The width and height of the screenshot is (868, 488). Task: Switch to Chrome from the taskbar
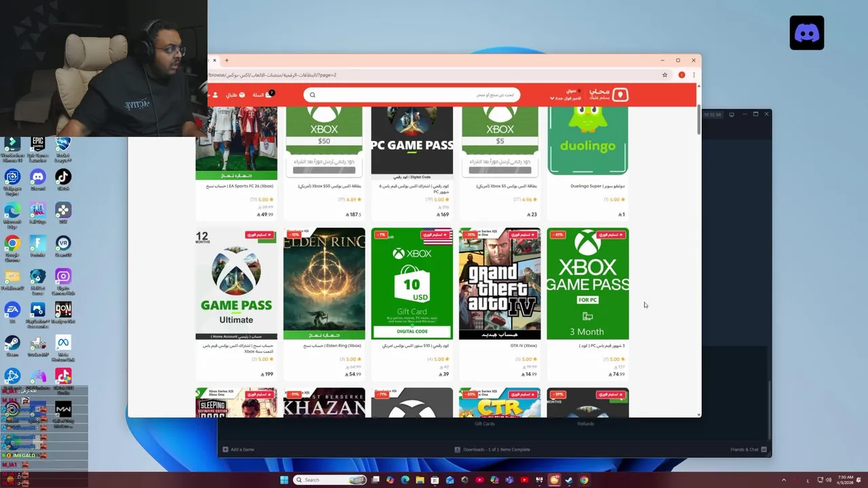click(584, 480)
